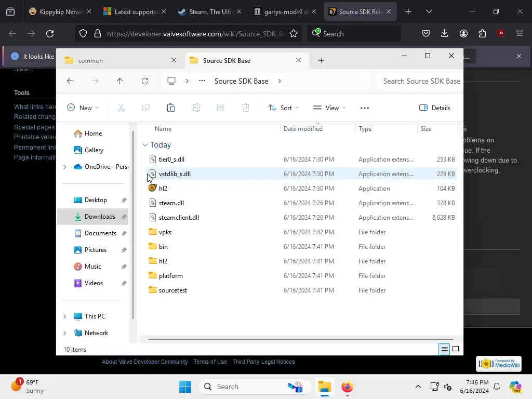Switch to the details list view icon

coord(445,349)
